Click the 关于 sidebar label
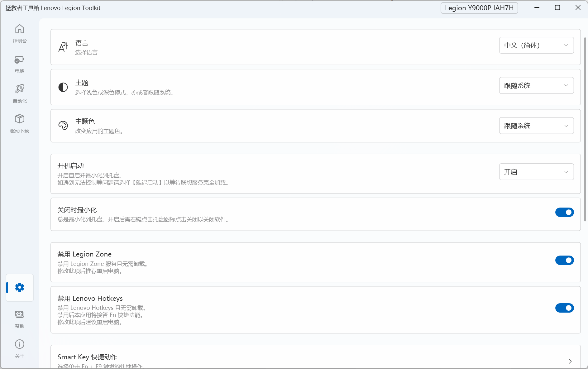Image resolution: width=588 pixels, height=369 pixels. click(20, 356)
